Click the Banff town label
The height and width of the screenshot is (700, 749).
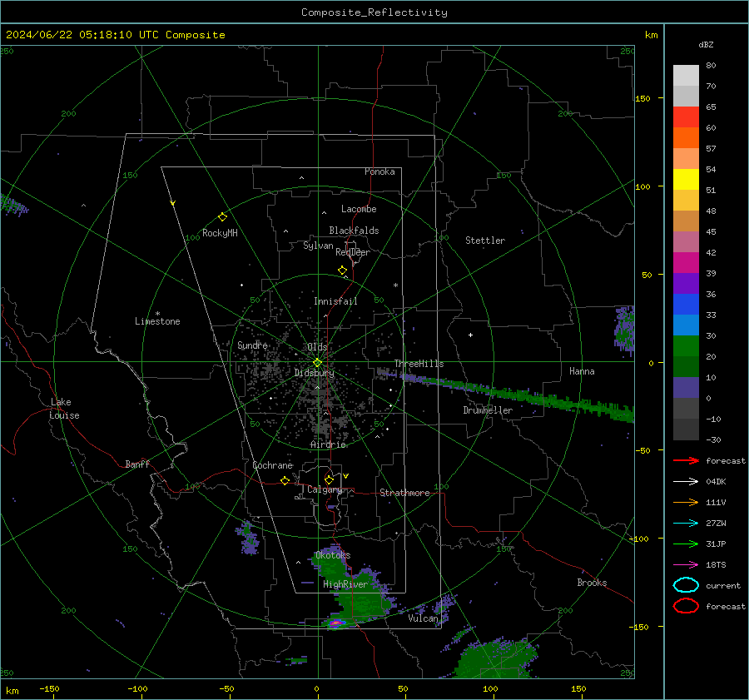[x=137, y=464]
